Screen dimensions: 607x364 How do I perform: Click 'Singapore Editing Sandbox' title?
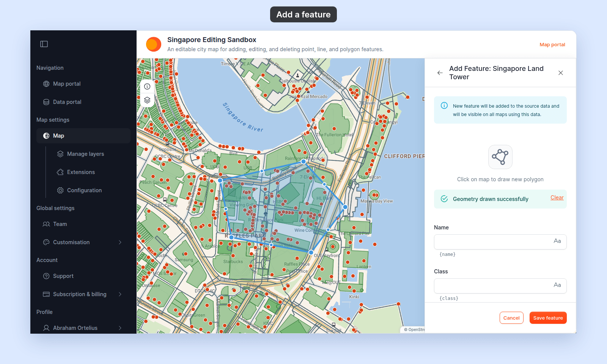click(212, 40)
